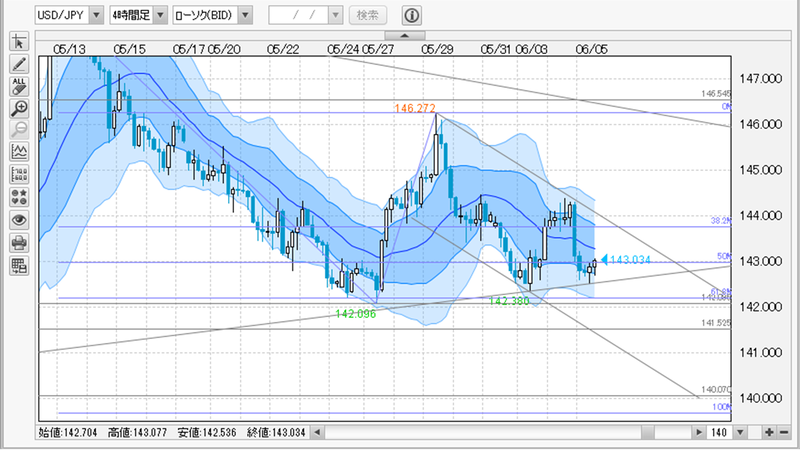Open the date picker dropdown arrow
Image resolution: width=800 pixels, height=450 pixels.
click(335, 16)
